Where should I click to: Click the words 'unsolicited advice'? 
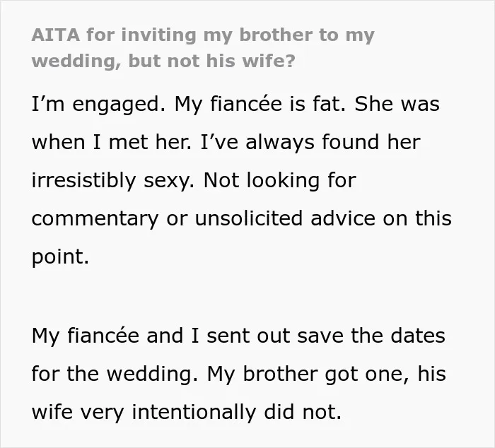coord(285,218)
